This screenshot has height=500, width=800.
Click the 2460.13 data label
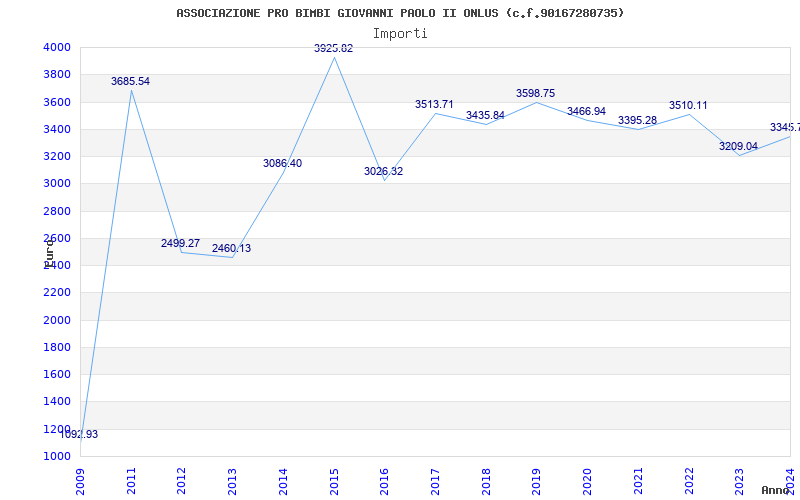232,248
